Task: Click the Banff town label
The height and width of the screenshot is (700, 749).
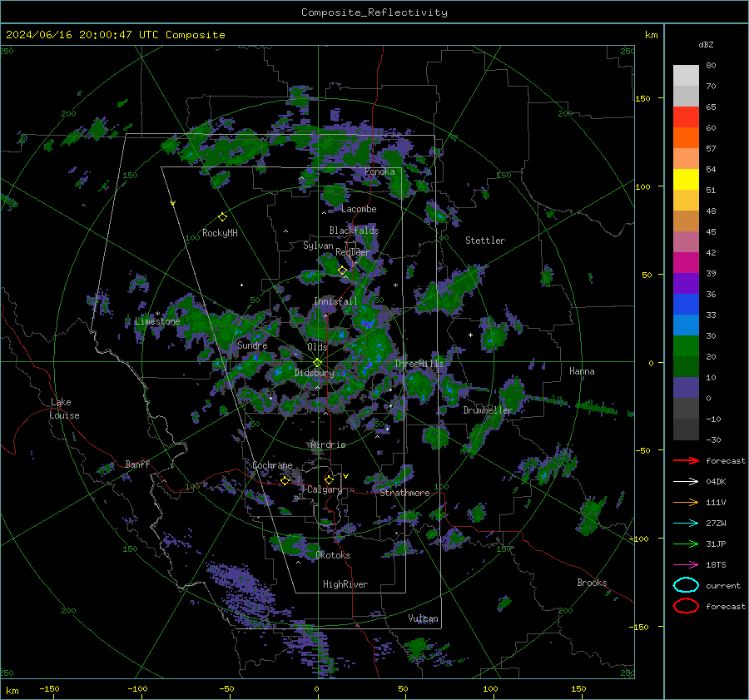Action: pos(137,464)
